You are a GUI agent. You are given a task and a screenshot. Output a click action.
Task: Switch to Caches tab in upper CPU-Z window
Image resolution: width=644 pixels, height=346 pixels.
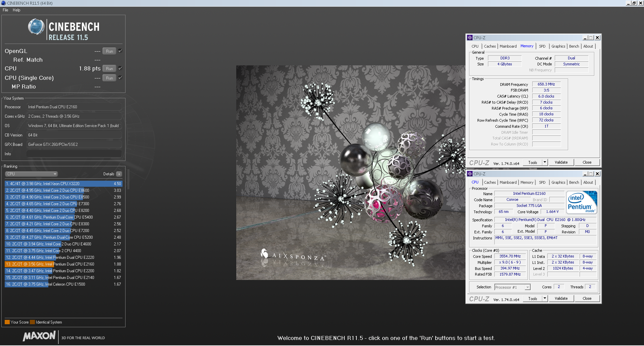click(x=490, y=46)
